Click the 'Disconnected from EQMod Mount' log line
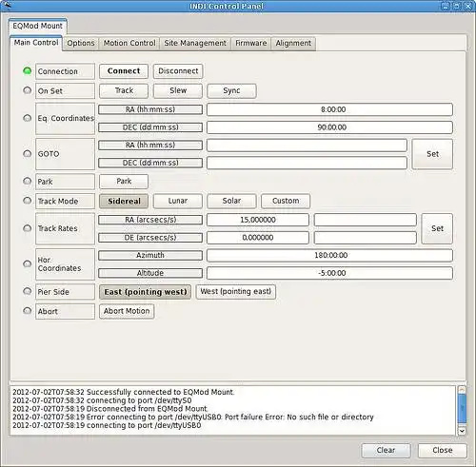476x467 pixels. point(110,409)
